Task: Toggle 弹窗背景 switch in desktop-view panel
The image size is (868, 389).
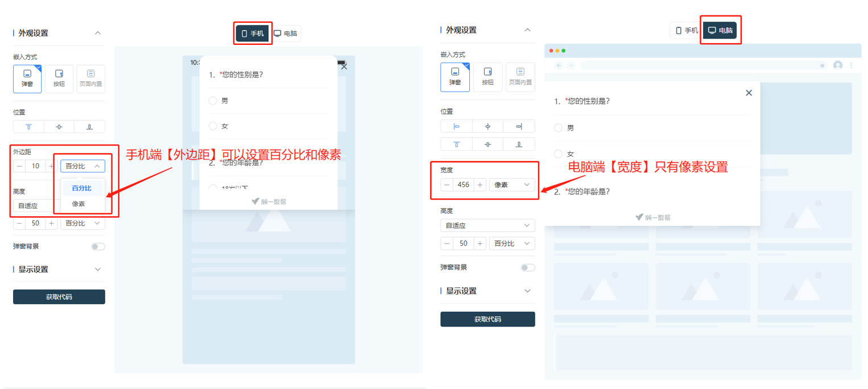Action: coord(528,267)
